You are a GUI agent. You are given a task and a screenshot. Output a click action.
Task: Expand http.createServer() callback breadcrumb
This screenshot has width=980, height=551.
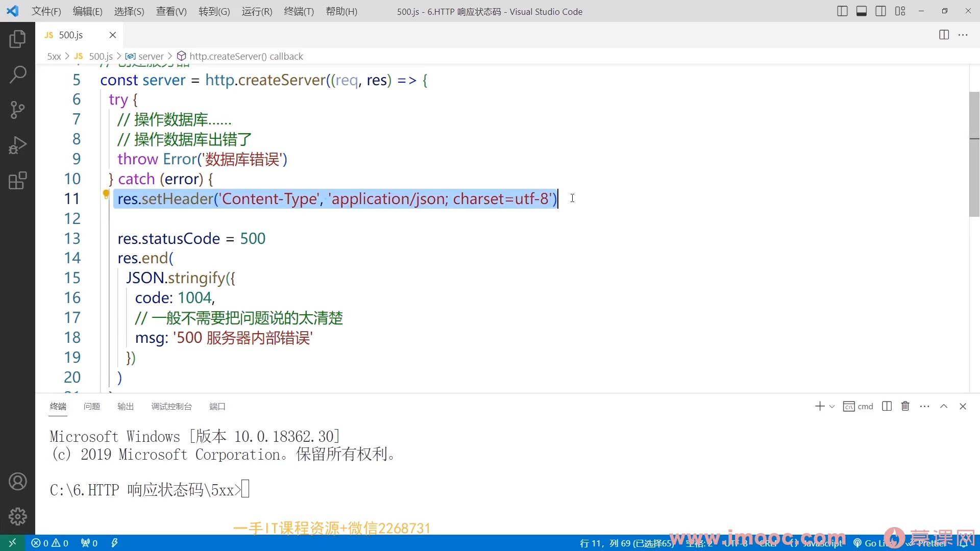(240, 56)
